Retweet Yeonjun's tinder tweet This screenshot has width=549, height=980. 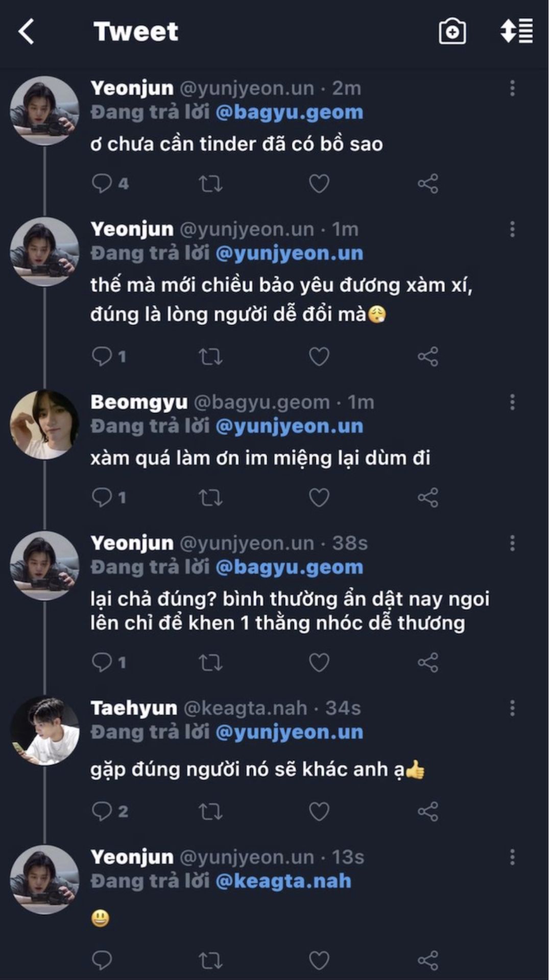(210, 183)
